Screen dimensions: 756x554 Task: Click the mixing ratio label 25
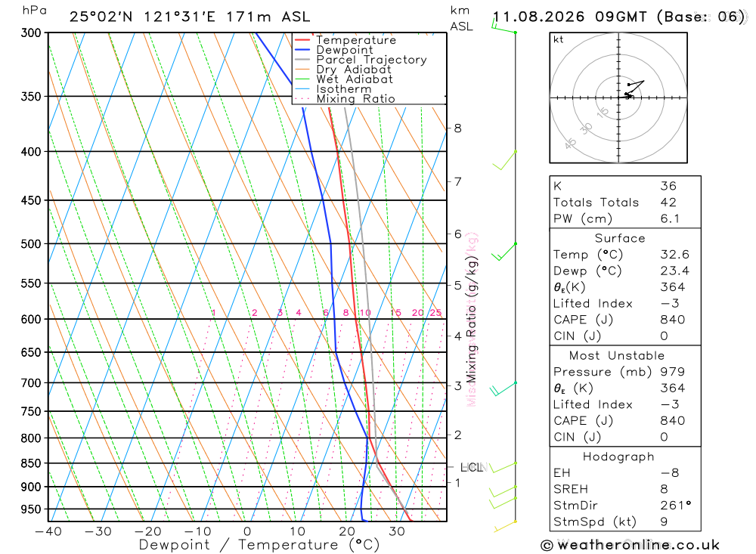tap(436, 313)
